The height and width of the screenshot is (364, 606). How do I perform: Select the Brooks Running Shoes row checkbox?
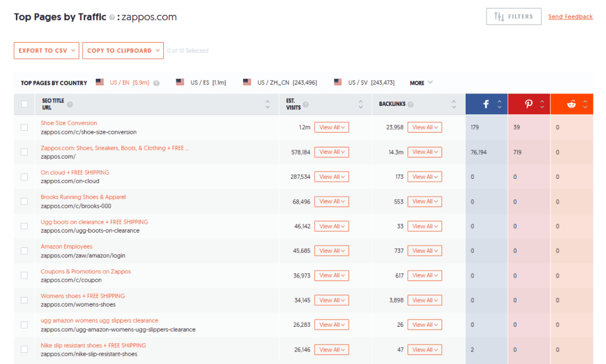tap(24, 201)
